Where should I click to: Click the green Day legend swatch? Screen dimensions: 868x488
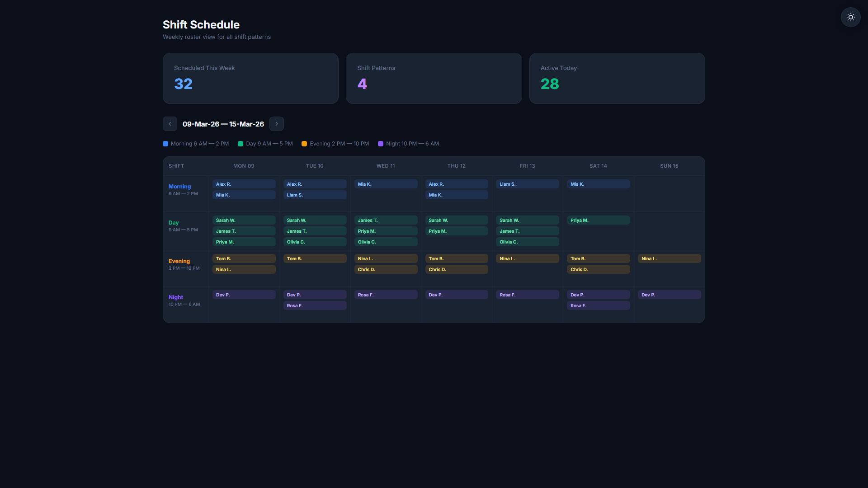point(241,144)
